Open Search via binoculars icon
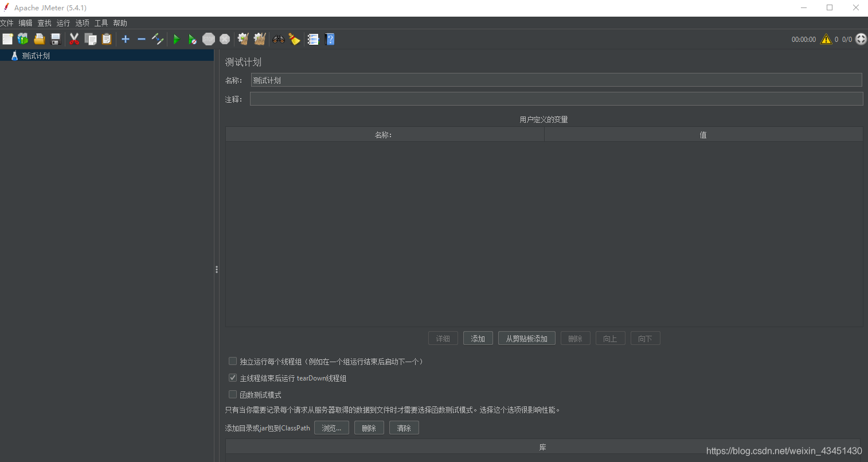This screenshot has height=462, width=868. [279, 39]
